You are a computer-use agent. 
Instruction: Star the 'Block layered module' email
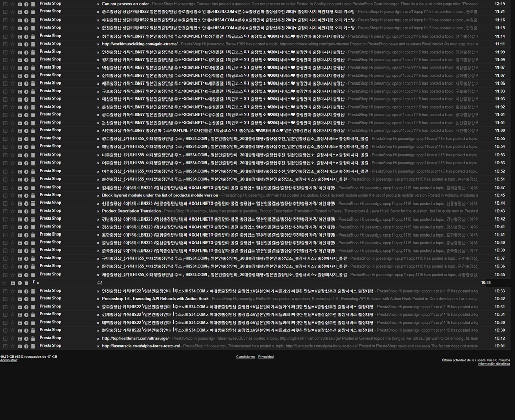(x=12, y=195)
